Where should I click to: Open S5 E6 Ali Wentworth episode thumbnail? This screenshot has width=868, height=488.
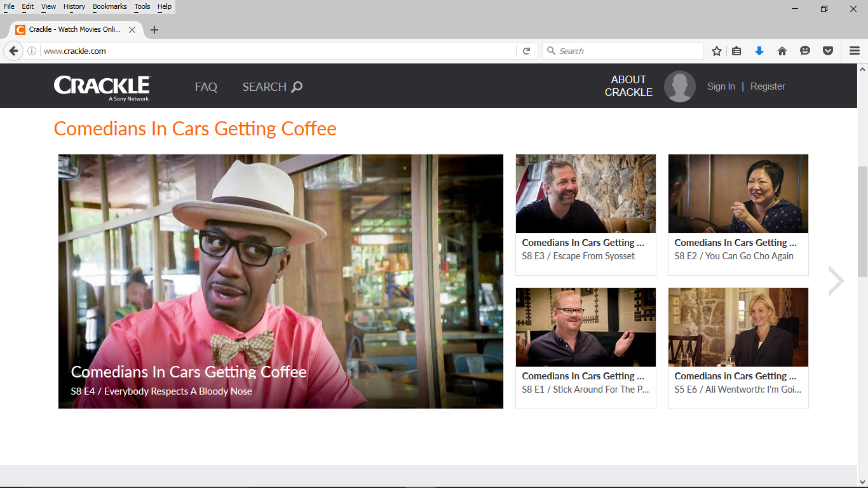[x=738, y=327]
